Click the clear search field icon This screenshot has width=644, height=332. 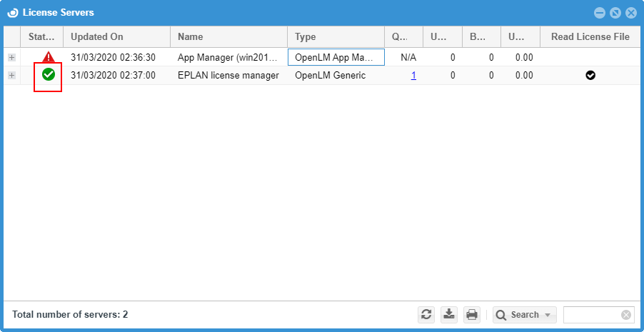(x=626, y=315)
